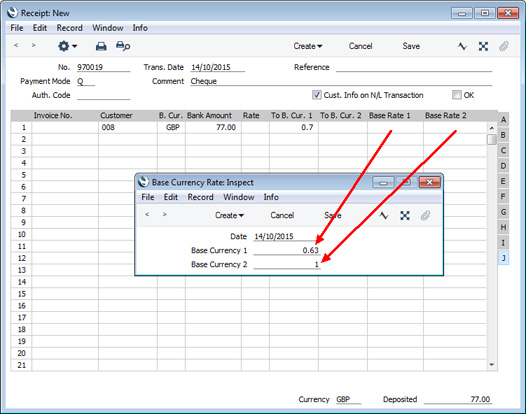Viewport: 526px width, 414px height.
Task: Click the expand-arrows icon in Receipt toolbar
Action: click(x=483, y=46)
